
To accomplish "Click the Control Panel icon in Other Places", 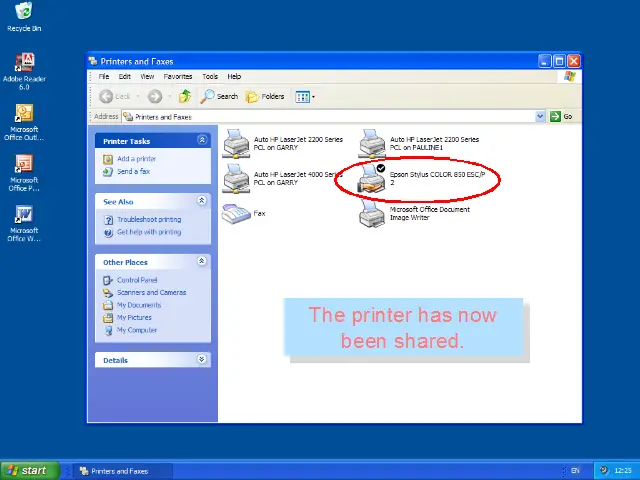I will [x=108, y=280].
